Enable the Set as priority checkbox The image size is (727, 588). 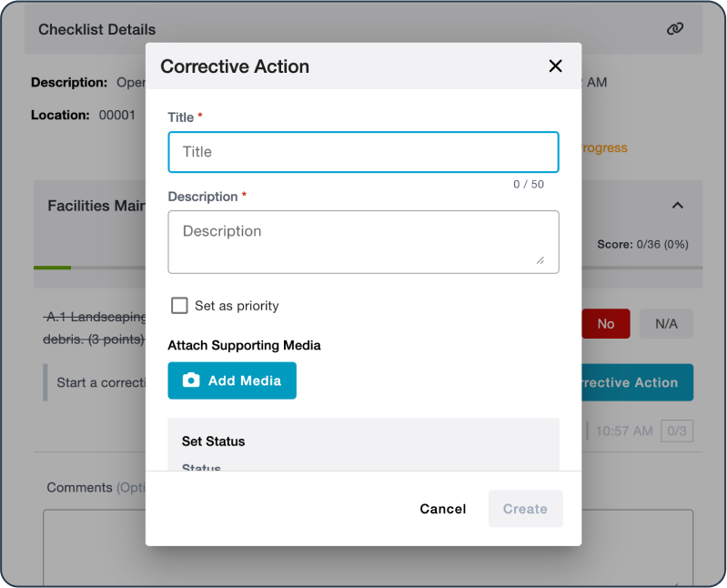pos(179,306)
